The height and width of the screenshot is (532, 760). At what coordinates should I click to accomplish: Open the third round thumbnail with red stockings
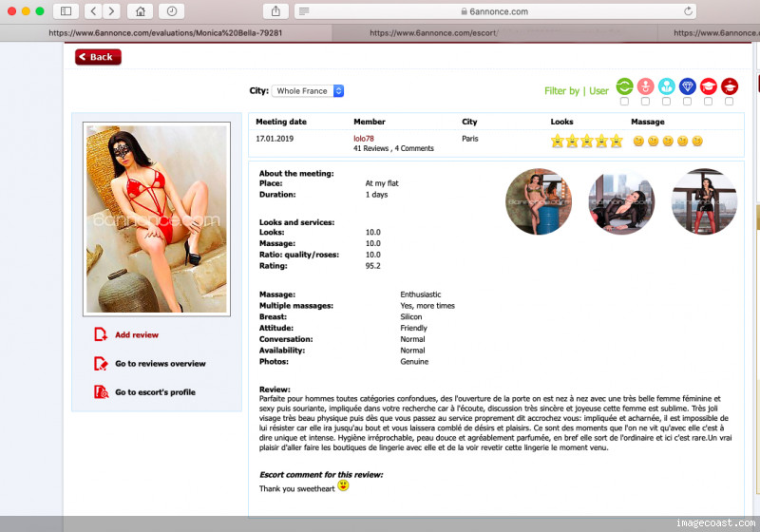[704, 201]
